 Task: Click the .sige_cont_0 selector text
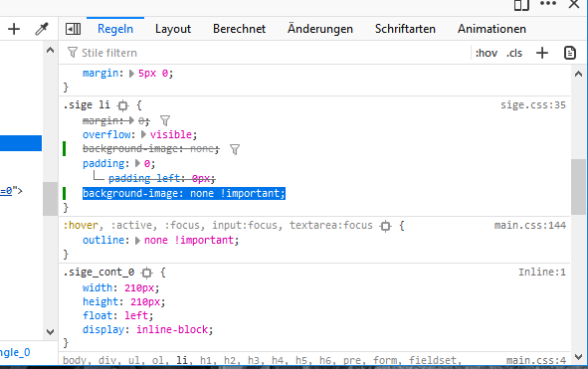pos(98,272)
